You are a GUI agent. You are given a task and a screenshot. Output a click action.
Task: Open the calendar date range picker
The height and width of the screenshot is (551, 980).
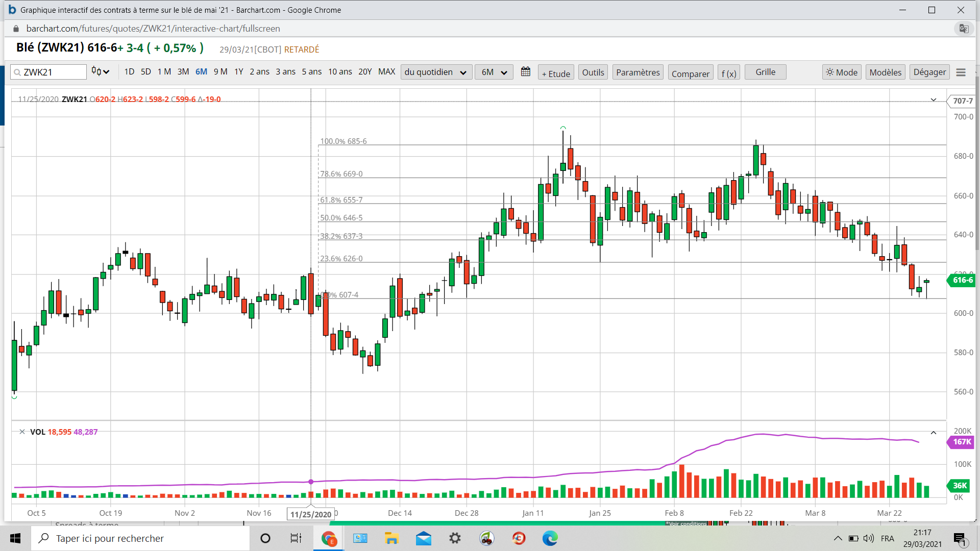click(x=525, y=72)
